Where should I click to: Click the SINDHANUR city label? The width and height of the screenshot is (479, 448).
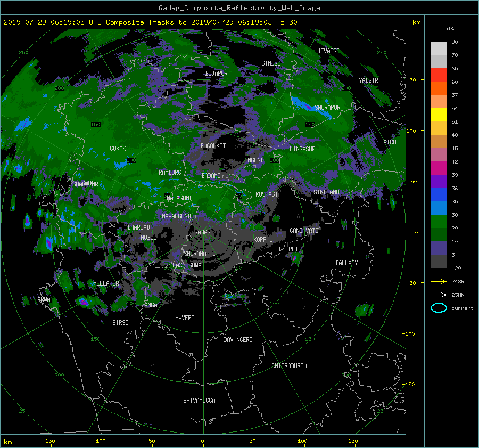click(x=328, y=192)
